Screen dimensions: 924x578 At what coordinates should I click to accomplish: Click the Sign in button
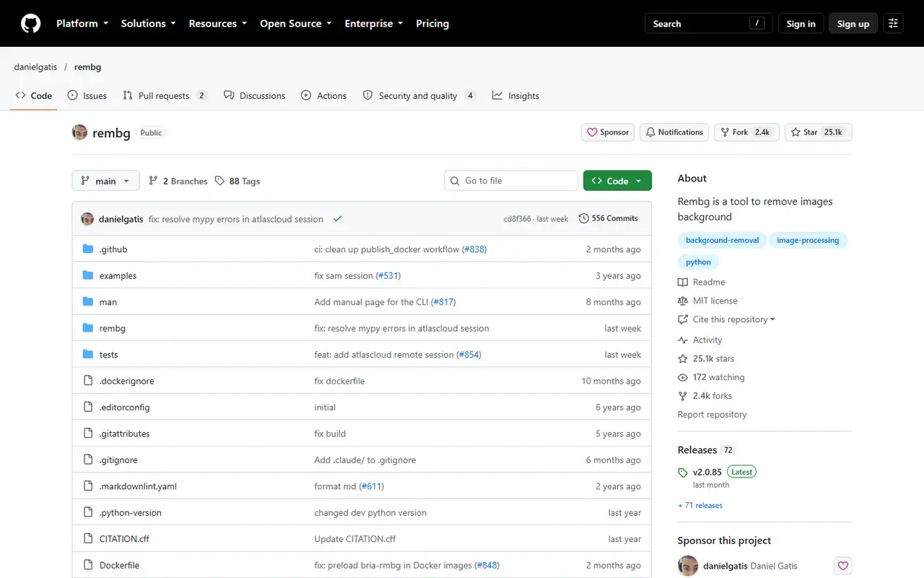(801, 24)
